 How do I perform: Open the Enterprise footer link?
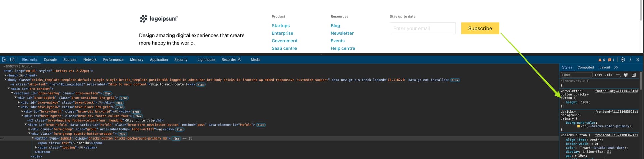click(x=282, y=33)
